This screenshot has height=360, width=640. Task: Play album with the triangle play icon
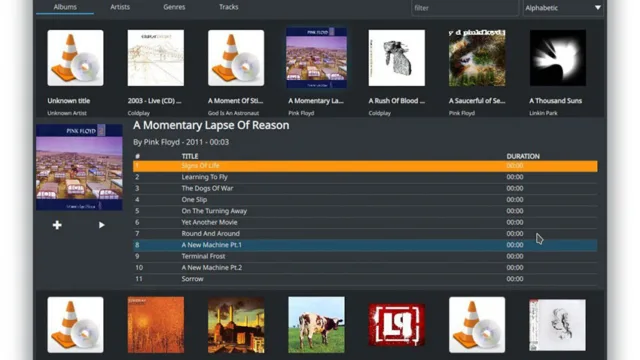click(x=102, y=225)
